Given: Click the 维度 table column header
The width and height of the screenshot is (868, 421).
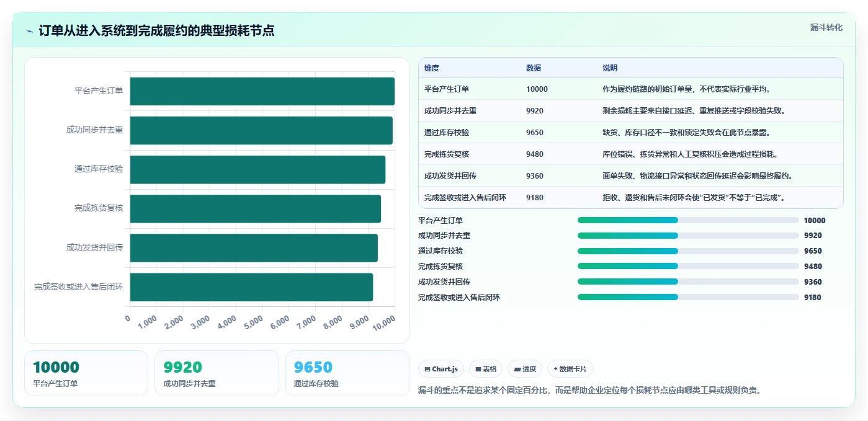Looking at the screenshot, I should [432, 68].
